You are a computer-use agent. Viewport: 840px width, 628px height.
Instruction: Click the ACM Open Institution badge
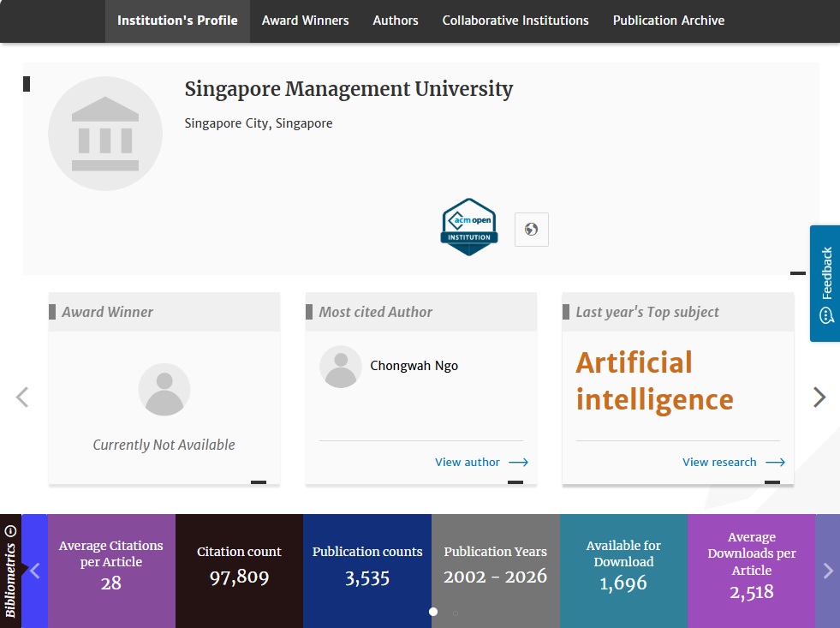click(468, 227)
